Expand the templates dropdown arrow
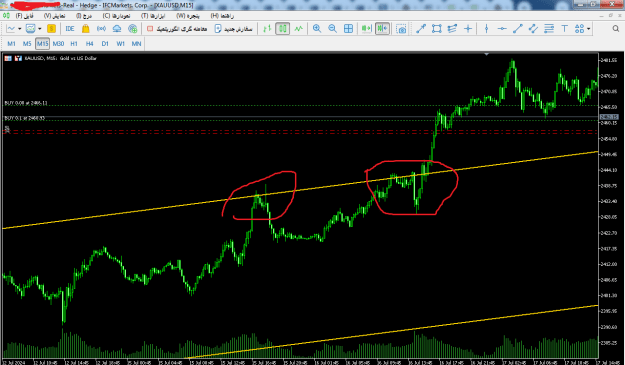 [39, 29]
